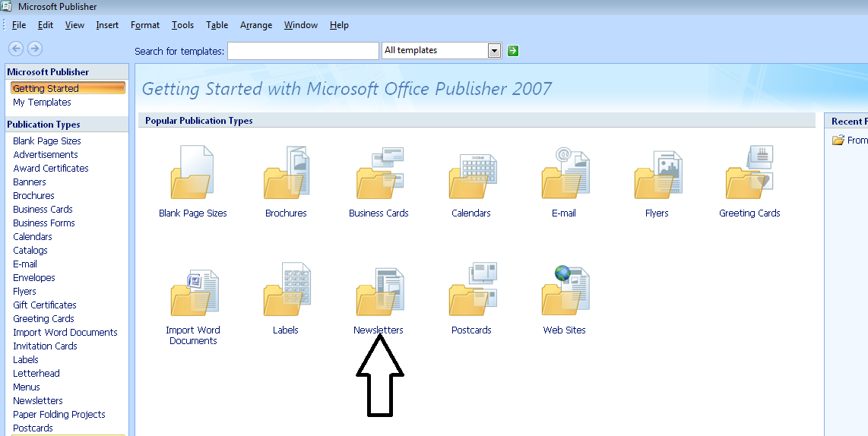Open the Web Sites folder icon

tap(565, 290)
